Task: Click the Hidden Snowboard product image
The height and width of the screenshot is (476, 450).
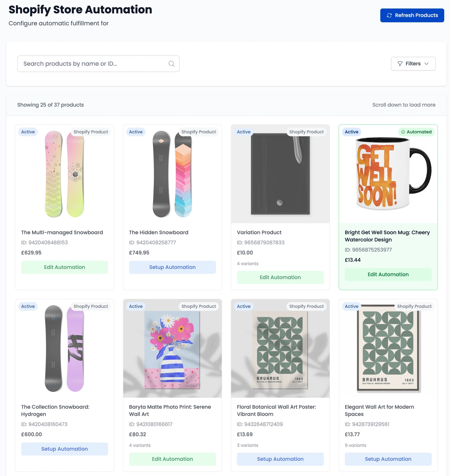Action: [x=172, y=174]
